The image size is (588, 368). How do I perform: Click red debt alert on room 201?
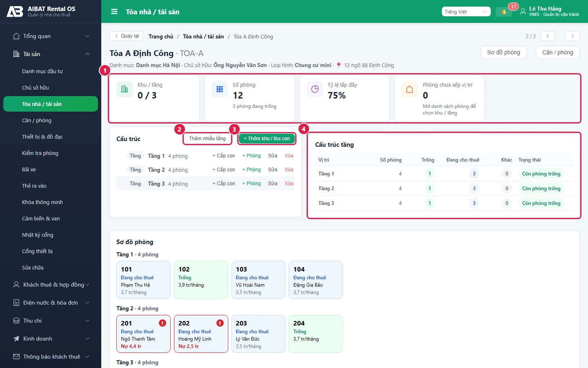coord(163,323)
